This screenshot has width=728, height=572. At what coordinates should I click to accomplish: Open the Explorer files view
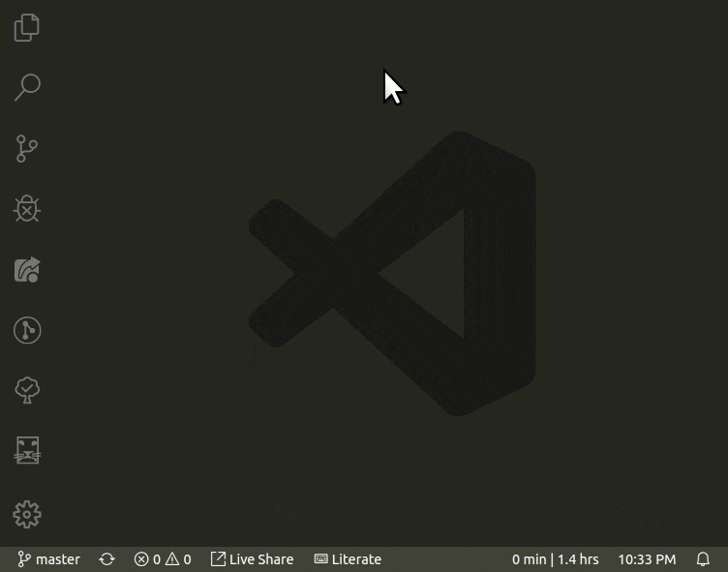[27, 27]
